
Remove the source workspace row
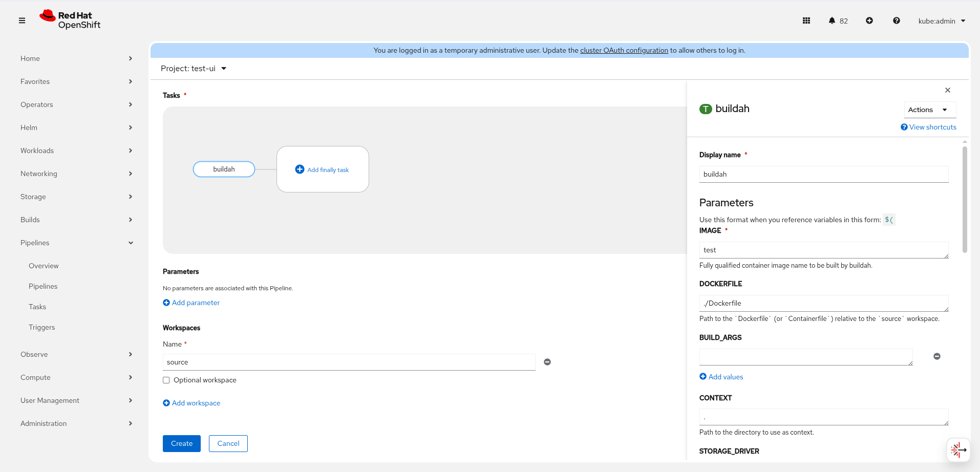(547, 362)
